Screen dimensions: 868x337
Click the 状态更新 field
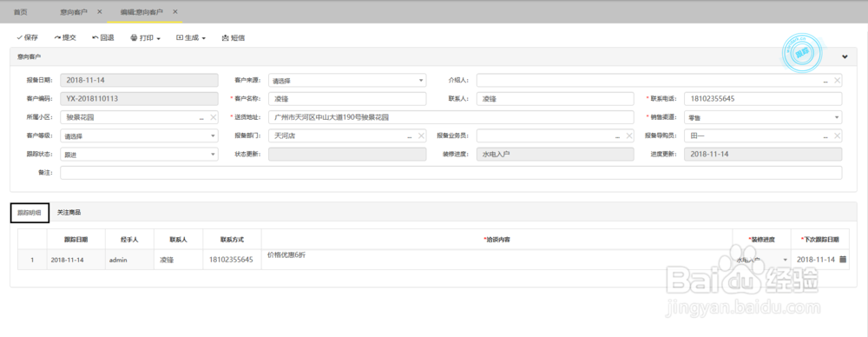tap(347, 154)
